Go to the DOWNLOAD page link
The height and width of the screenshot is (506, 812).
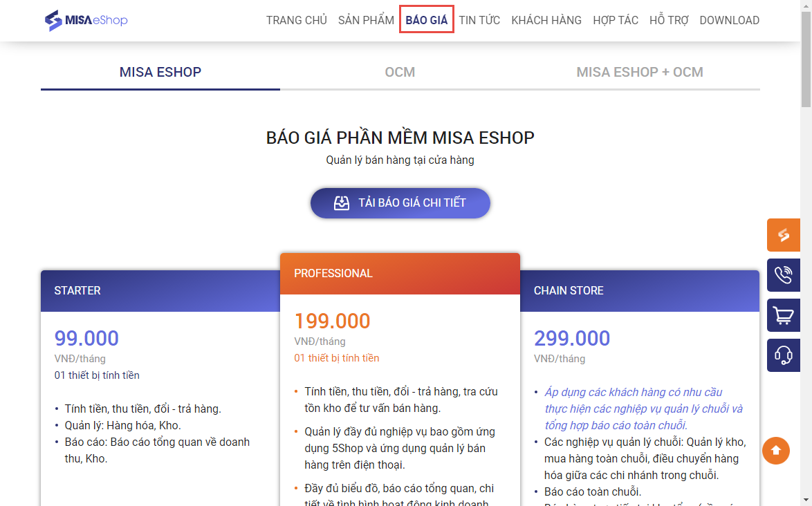coord(730,20)
